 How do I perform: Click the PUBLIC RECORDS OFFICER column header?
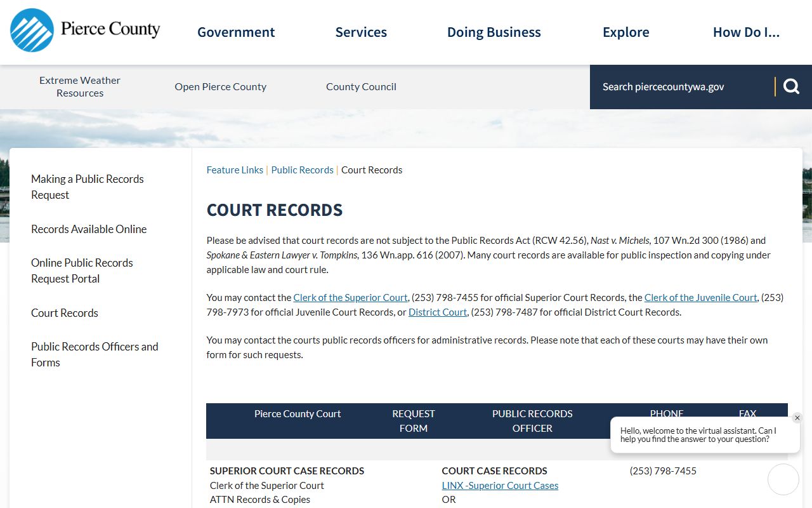(x=532, y=421)
